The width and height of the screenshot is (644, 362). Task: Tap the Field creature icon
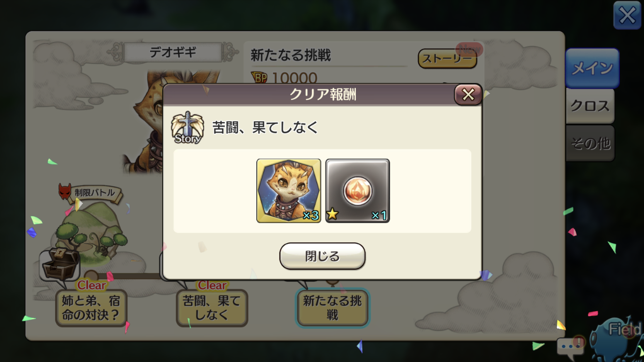(x=617, y=338)
